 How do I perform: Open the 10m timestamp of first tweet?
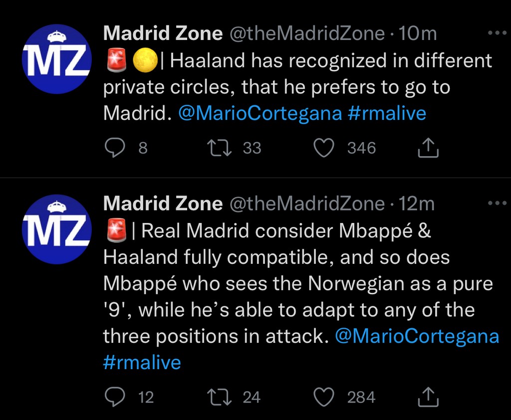418,33
